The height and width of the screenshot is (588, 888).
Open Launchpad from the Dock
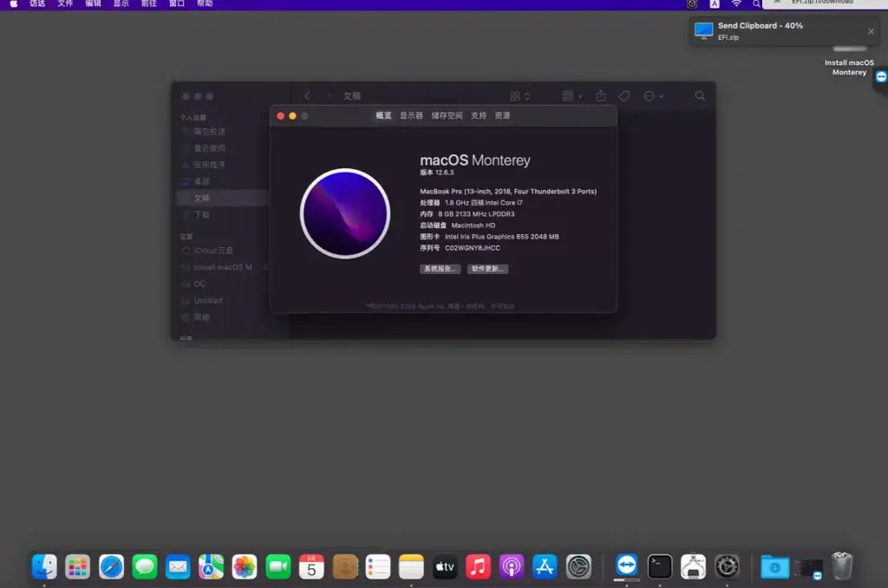click(77, 566)
